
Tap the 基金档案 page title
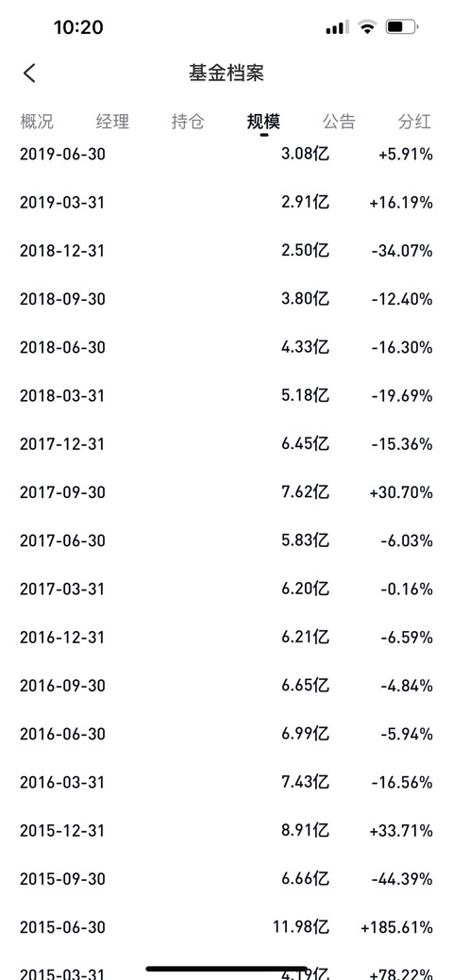226,74
